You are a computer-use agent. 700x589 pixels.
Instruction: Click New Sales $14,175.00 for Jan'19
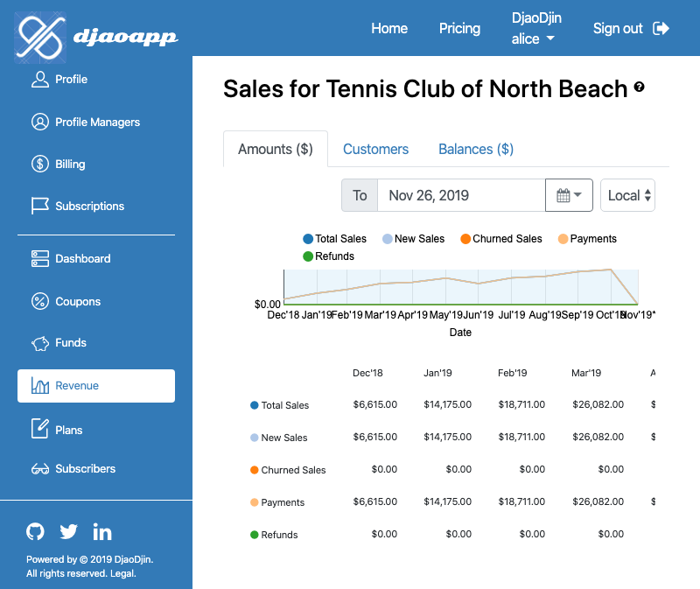click(x=448, y=437)
